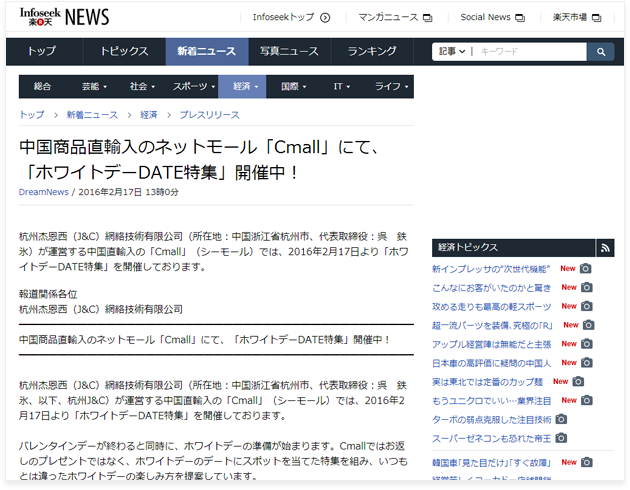630x490 pixels.
Task: Click the arrow icon beside Infoseekトップ
Action: pyautogui.click(x=325, y=18)
